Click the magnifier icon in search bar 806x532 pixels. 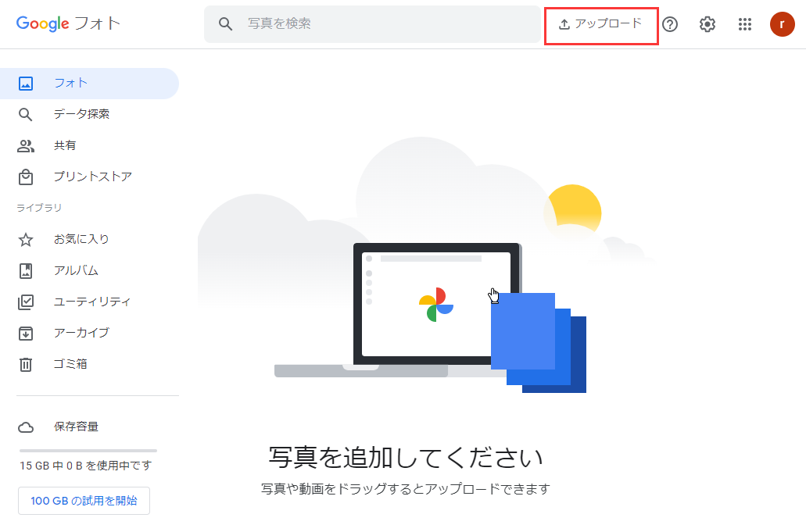point(226,23)
